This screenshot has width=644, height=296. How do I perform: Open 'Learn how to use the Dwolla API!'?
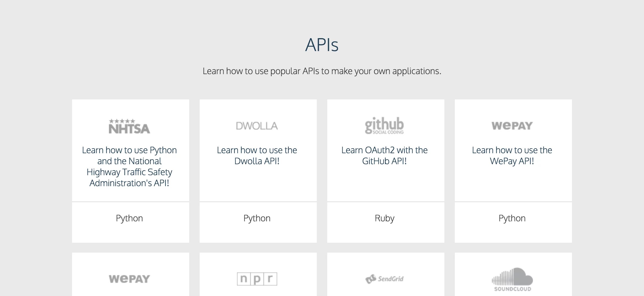coord(257,155)
